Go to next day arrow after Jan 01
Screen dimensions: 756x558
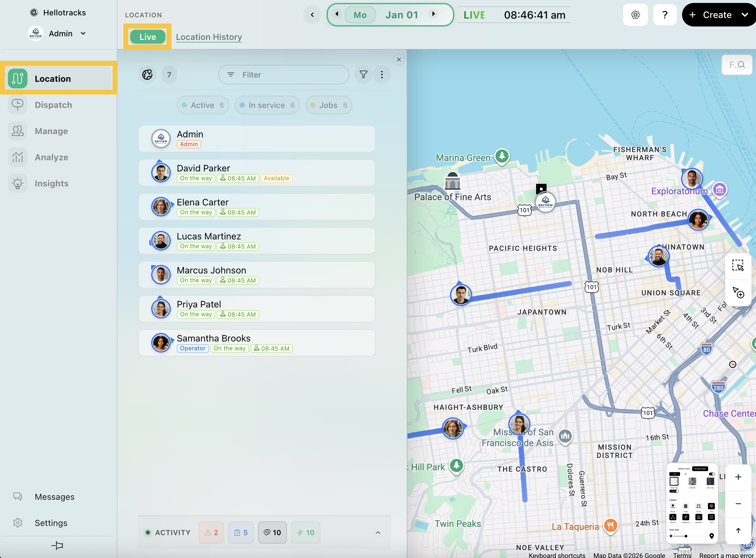pyautogui.click(x=433, y=14)
